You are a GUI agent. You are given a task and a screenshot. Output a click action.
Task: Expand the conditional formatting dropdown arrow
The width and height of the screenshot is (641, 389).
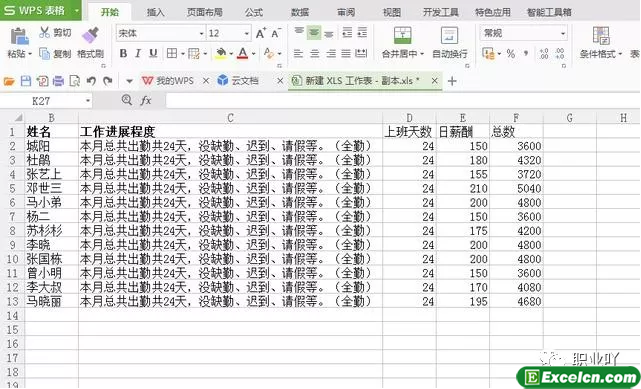(620, 54)
